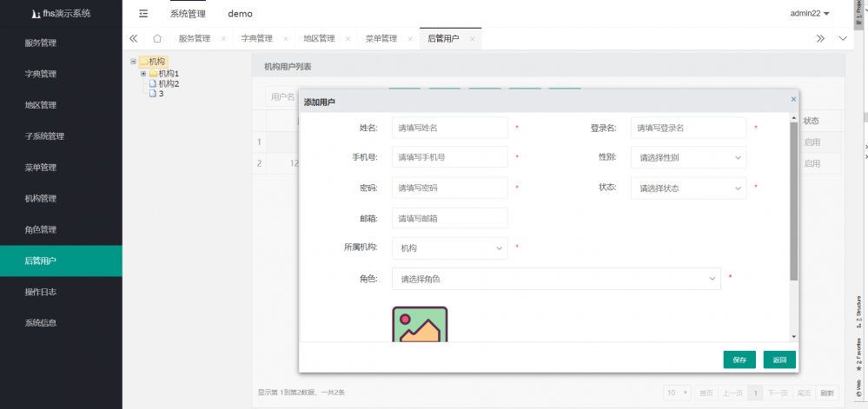
Task: Click the dialog scrollbar down arrow
Action: (x=794, y=337)
